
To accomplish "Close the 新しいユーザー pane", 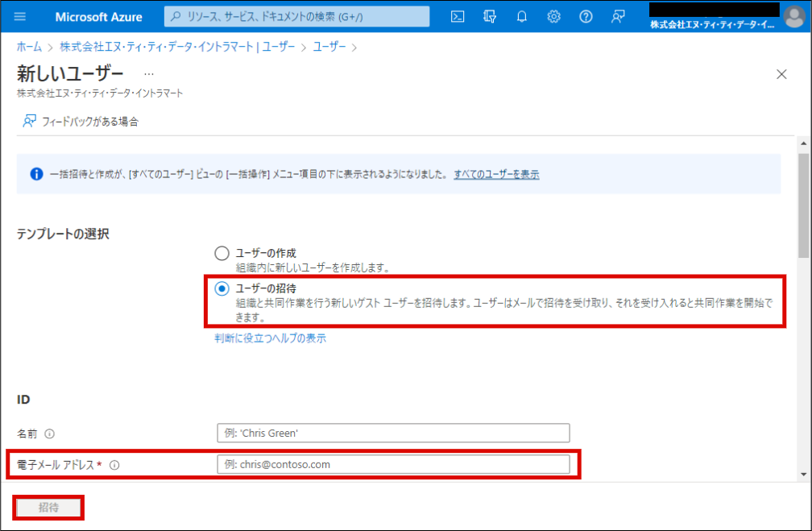I will [x=781, y=74].
